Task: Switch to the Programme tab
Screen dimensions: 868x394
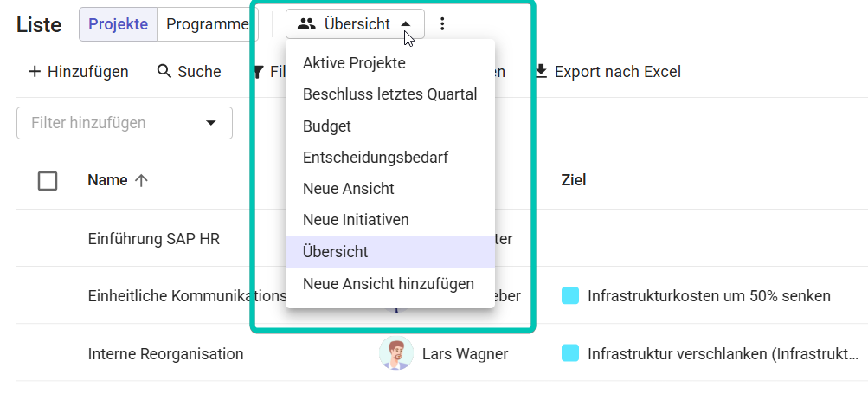Action: 208,24
